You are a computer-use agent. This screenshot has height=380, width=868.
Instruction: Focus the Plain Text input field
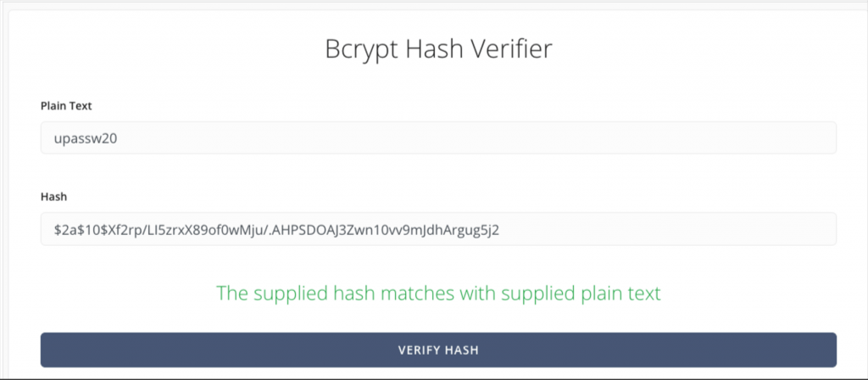(438, 138)
